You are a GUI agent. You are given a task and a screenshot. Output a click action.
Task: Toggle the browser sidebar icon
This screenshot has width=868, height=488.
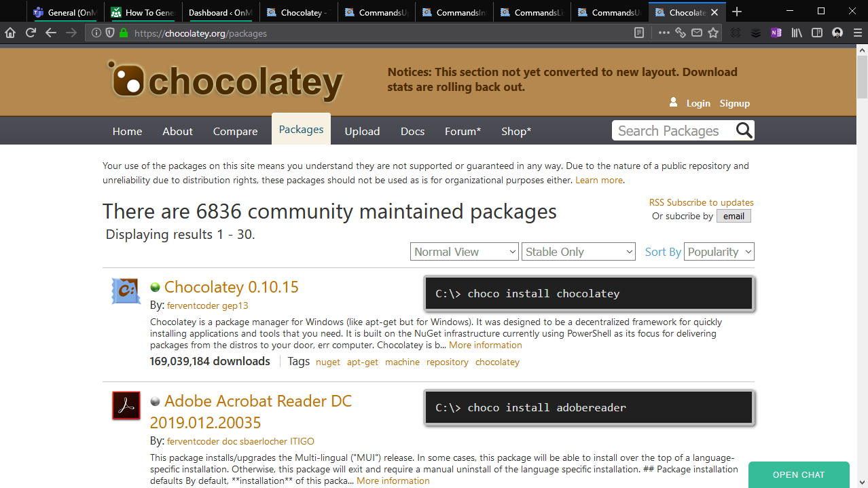point(817,33)
